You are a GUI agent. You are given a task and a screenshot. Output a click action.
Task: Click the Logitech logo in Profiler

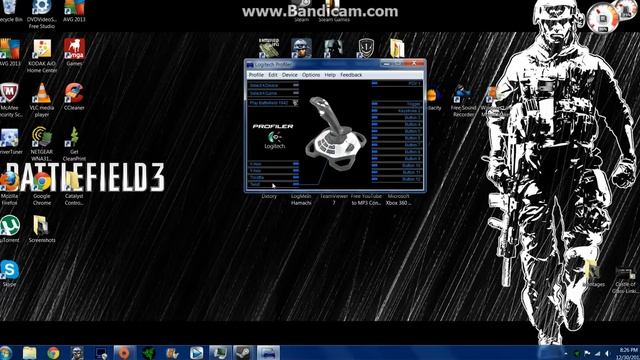coord(274,140)
